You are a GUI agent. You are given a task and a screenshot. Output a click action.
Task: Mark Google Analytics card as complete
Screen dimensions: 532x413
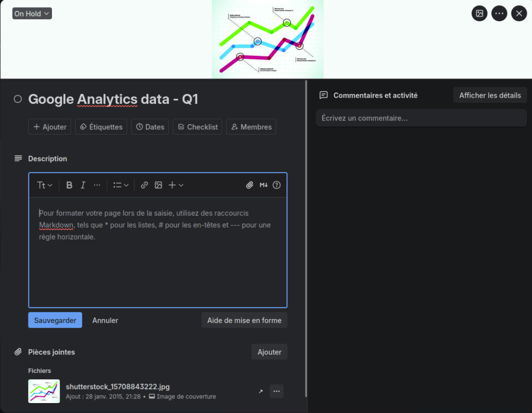pyautogui.click(x=18, y=99)
